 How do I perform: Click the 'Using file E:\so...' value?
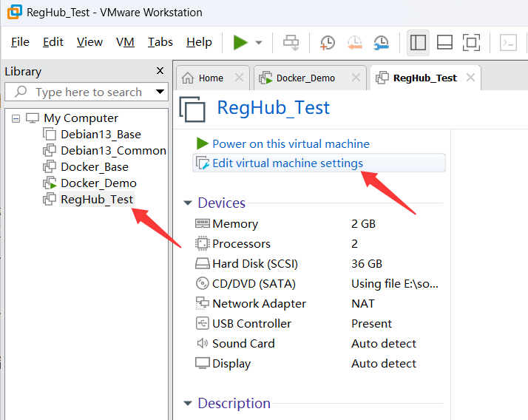395,284
